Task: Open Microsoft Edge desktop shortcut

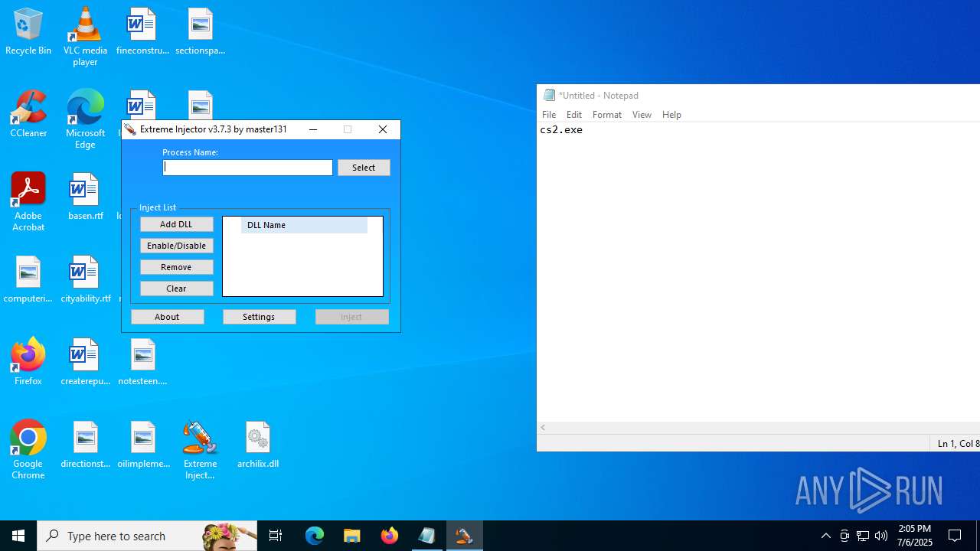Action: point(85,119)
